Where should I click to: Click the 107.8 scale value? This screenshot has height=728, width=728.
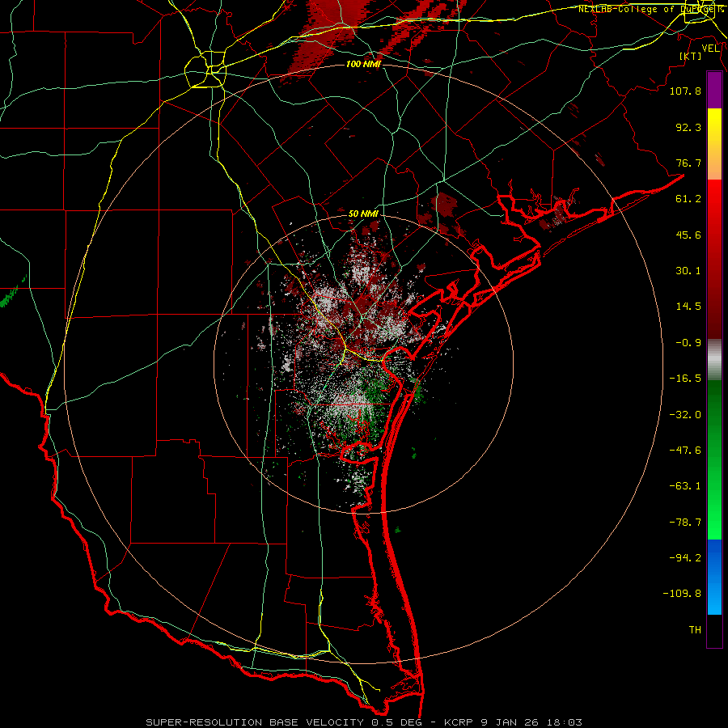pyautogui.click(x=685, y=91)
